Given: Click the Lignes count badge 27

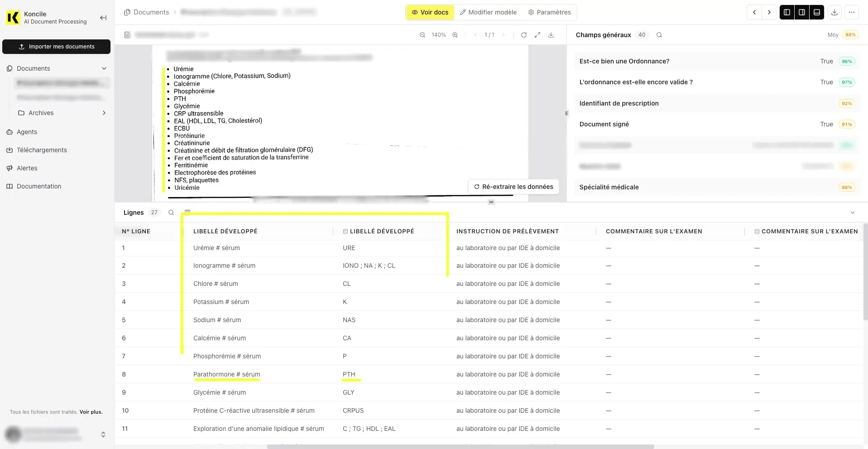Looking at the screenshot, I should click(154, 212).
